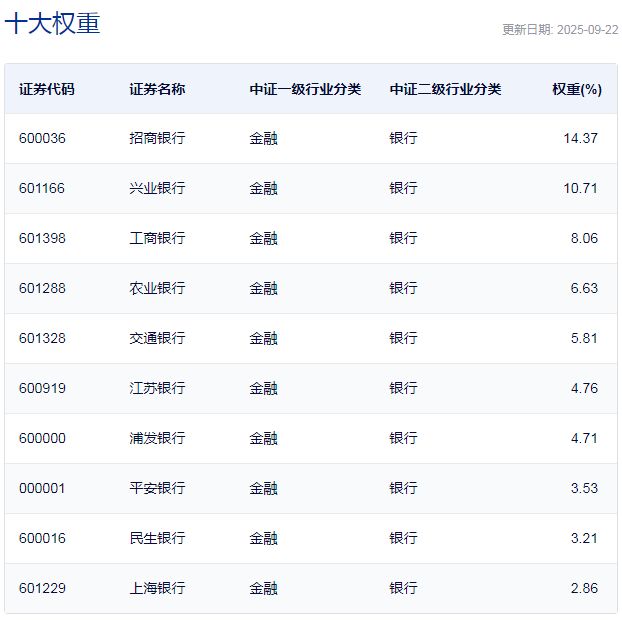
Task: Click 兴业银行 security name
Action: click(157, 188)
